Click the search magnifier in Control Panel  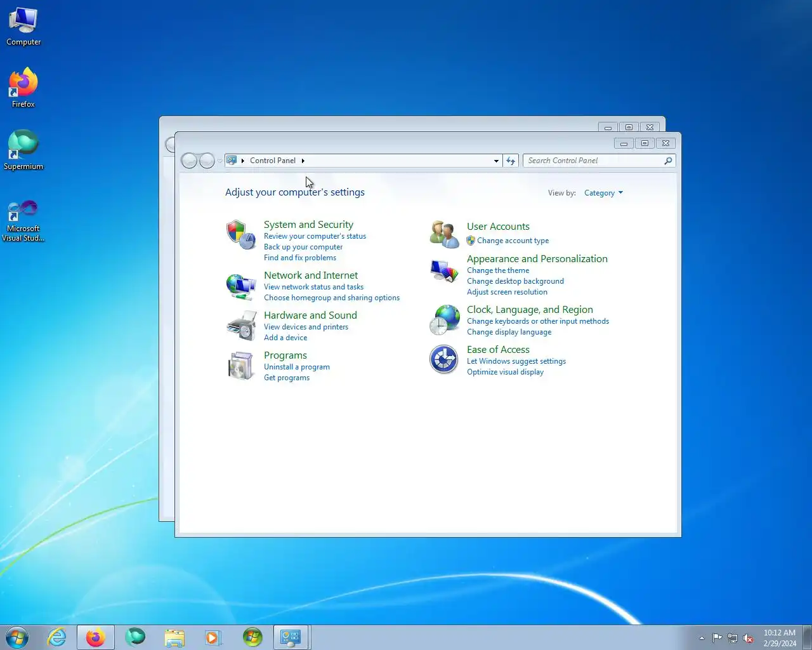[x=668, y=161]
